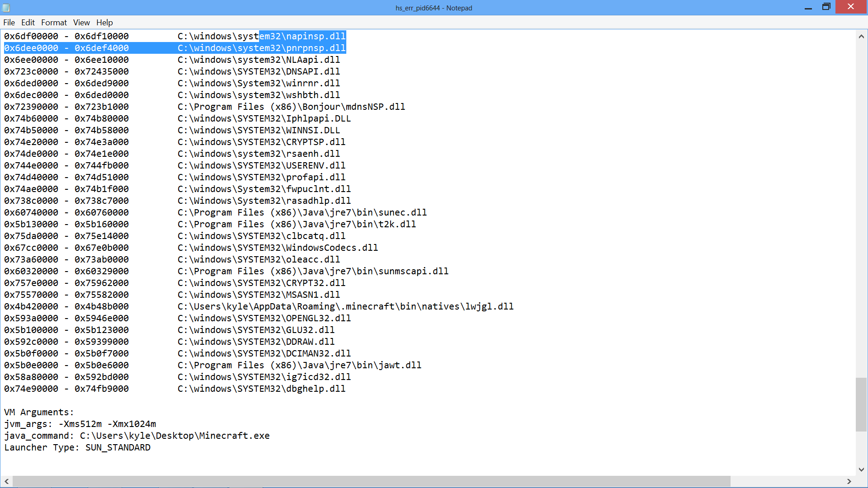This screenshot has height=488, width=868.
Task: Click the Bonjour mdnsNSP.dll line
Action: [291, 107]
